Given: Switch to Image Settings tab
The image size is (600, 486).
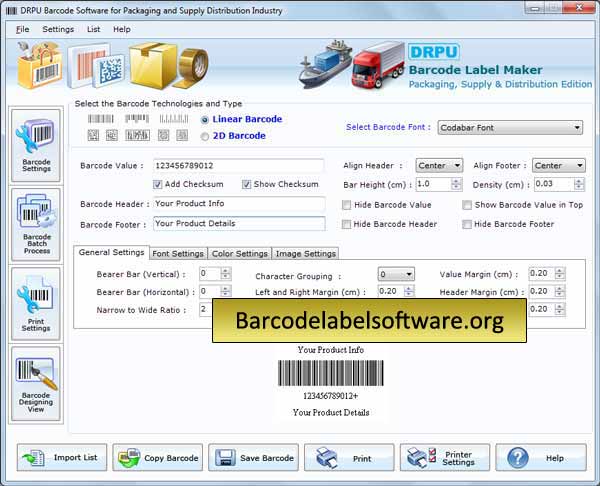Looking at the screenshot, I should click(305, 254).
